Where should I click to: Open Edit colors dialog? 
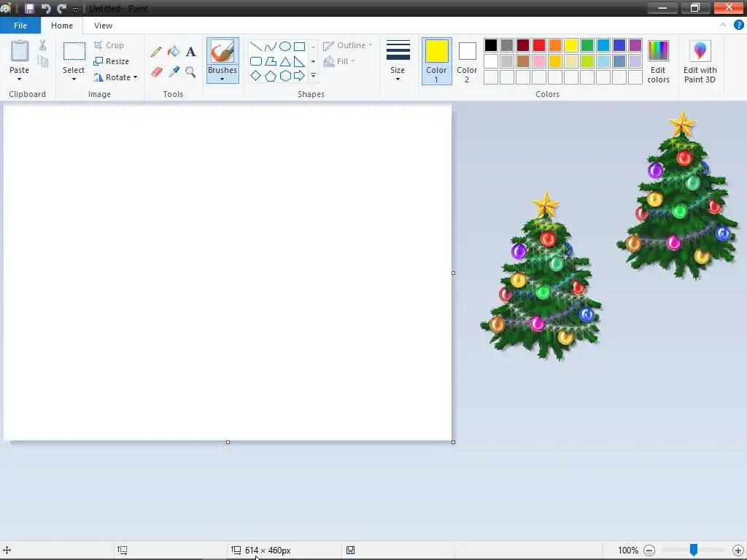[659, 62]
